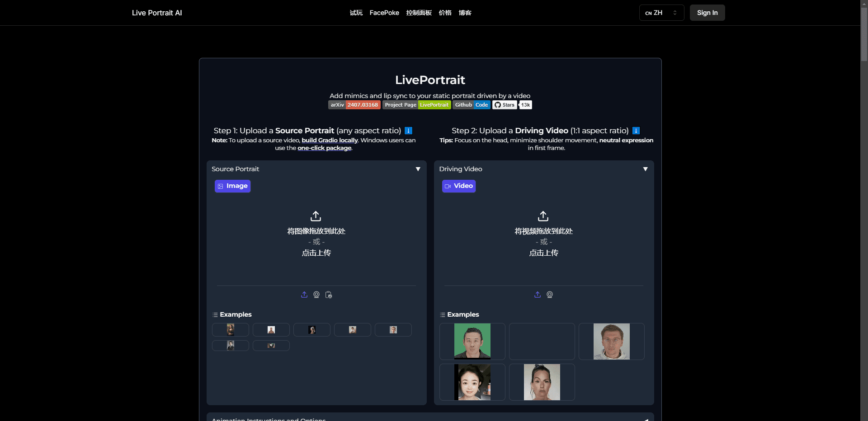Screen dimensions: 868x421
Task: Open the FacePoke menu item
Action: (x=384, y=13)
